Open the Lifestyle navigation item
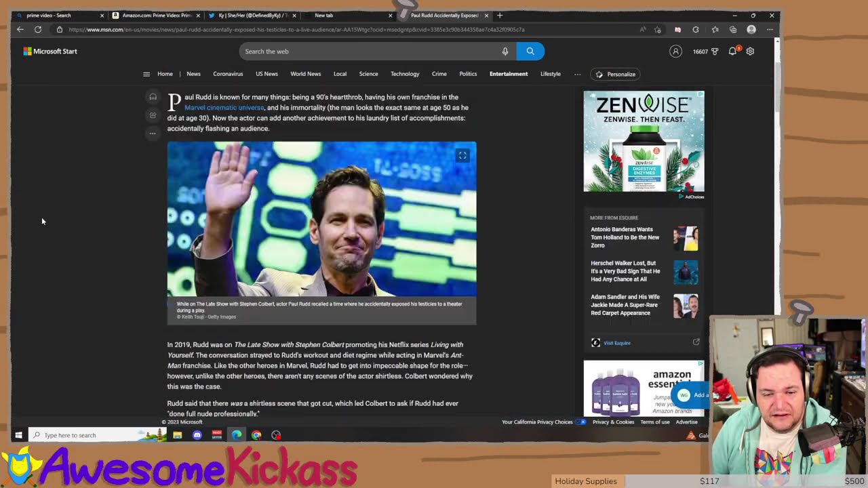 point(551,74)
